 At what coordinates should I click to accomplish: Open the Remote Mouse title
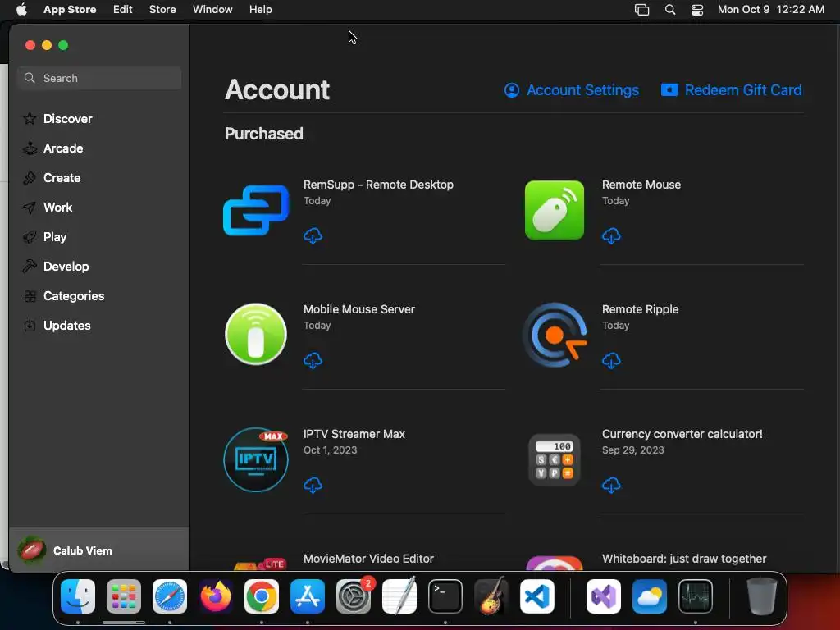click(x=641, y=185)
